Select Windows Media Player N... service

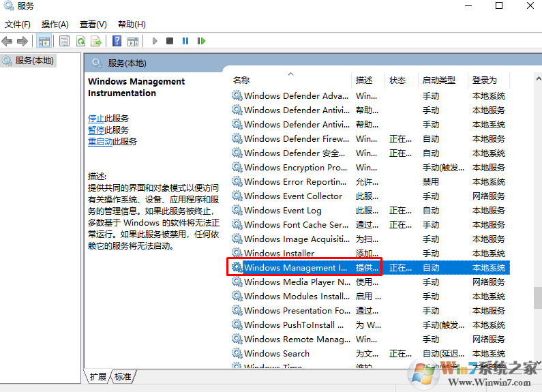(370, 282)
